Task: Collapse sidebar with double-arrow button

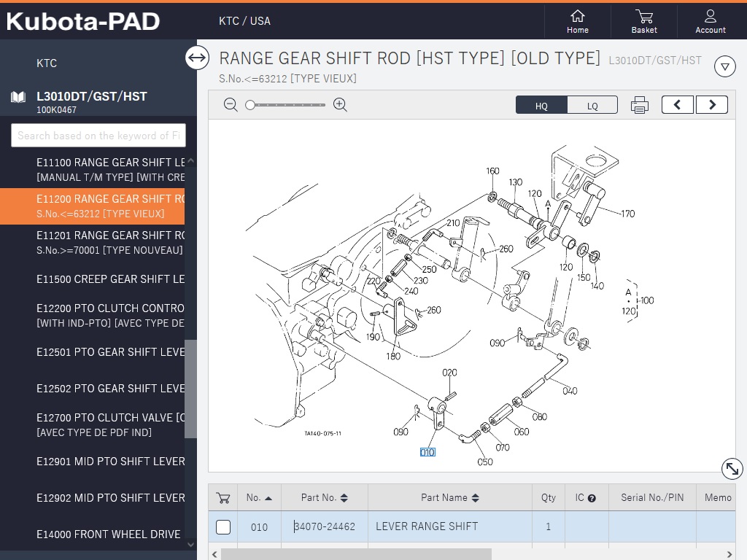Action: click(x=197, y=58)
